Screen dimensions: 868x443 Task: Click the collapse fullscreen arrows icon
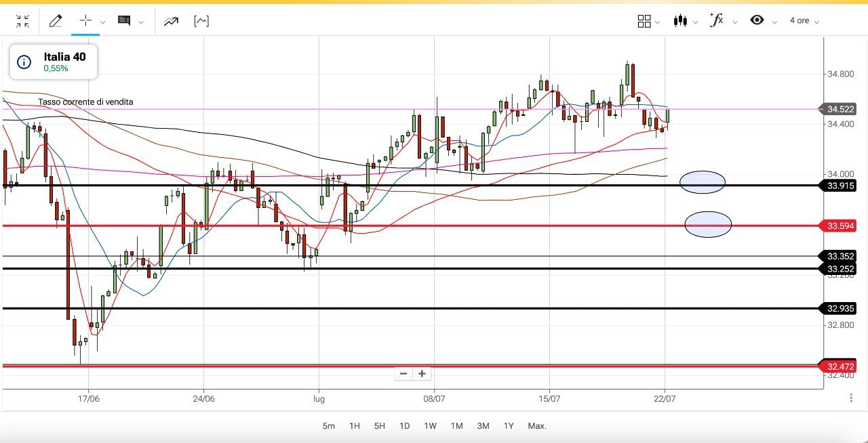pos(22,21)
